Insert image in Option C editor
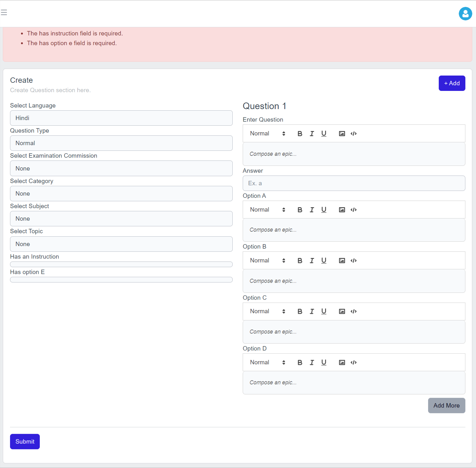 click(342, 312)
